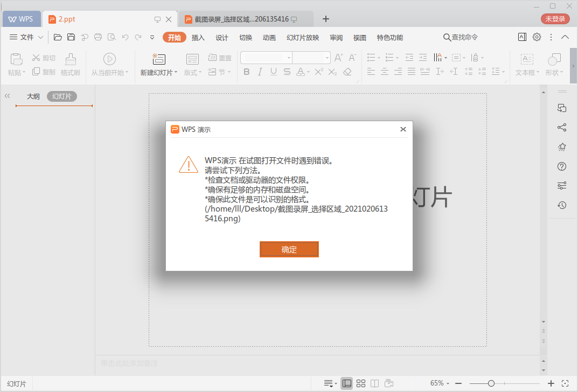Open the history clock icon in sidebar
Viewport: 578px width, 392px height.
click(562, 205)
